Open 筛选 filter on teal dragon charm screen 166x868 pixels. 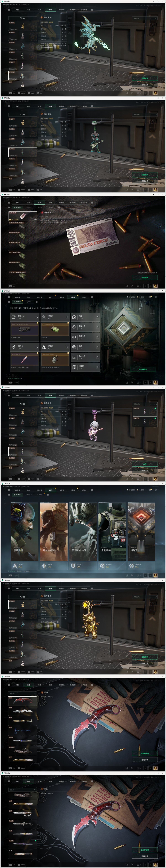23,18
